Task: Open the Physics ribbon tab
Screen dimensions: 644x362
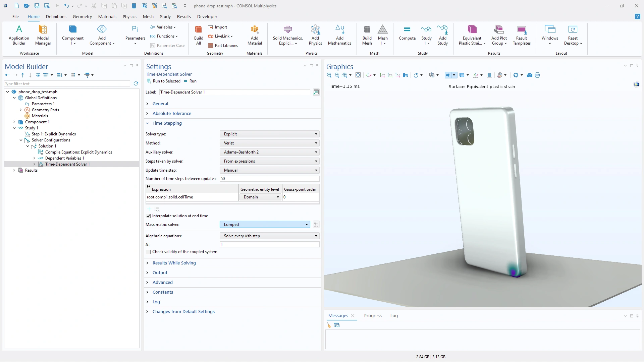Action: tap(129, 16)
